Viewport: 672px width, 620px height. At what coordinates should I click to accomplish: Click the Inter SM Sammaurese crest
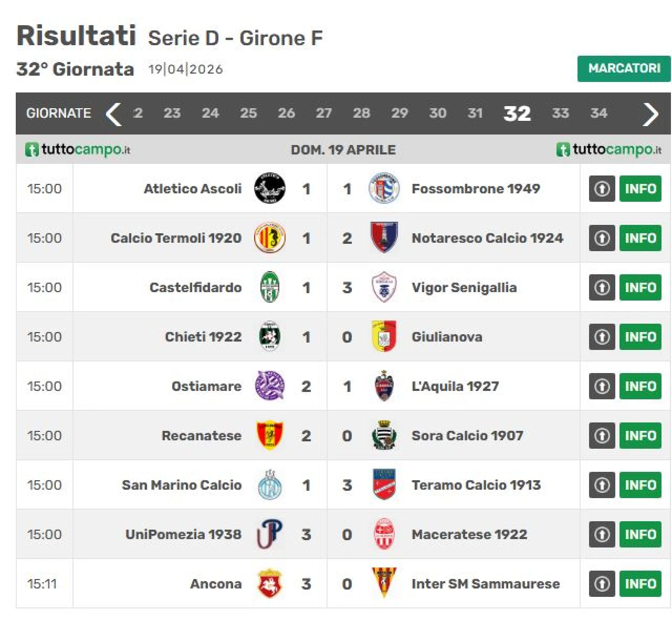tap(384, 584)
